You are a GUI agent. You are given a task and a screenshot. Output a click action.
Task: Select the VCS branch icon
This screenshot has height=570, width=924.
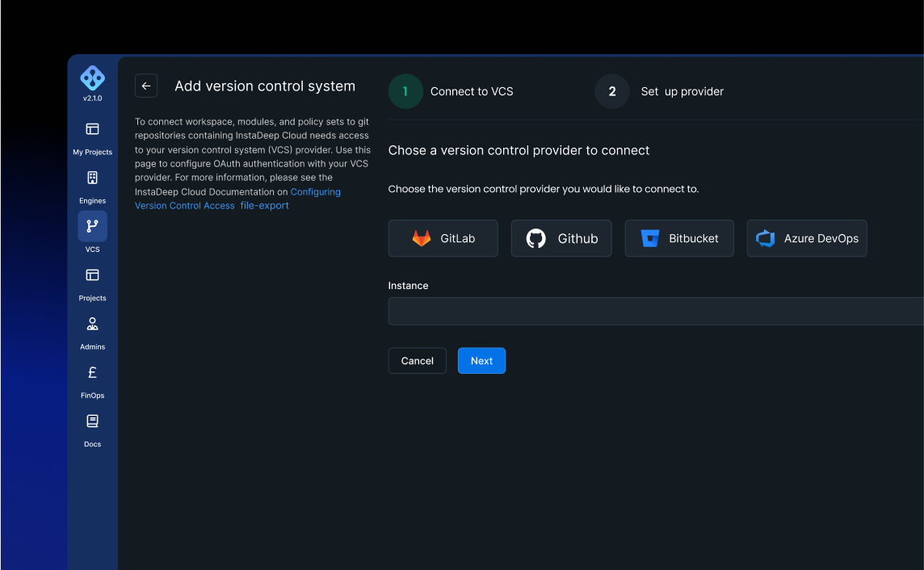[x=93, y=226]
